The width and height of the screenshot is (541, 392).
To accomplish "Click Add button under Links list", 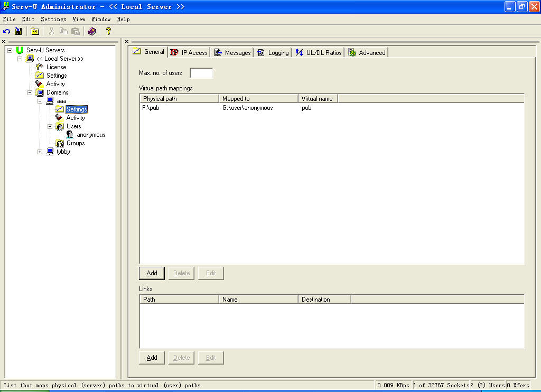I will [x=152, y=358].
